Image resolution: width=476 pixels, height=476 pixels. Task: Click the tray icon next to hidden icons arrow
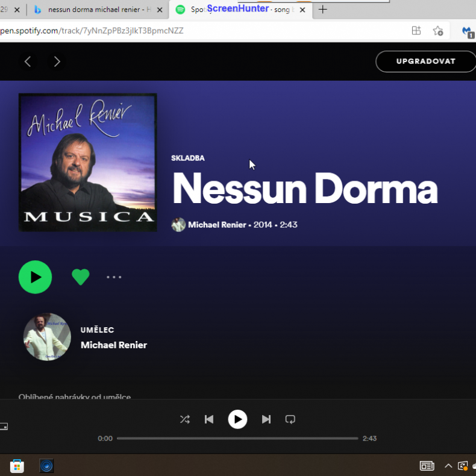(x=463, y=466)
